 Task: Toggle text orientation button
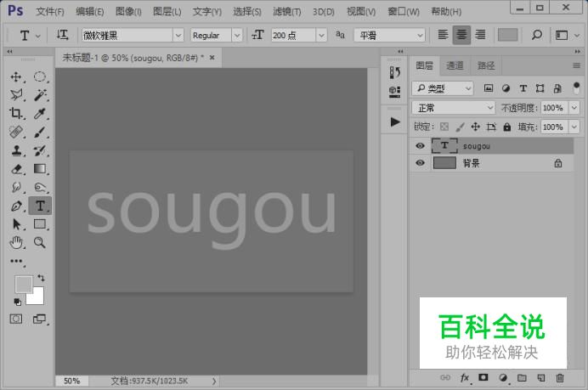click(62, 35)
